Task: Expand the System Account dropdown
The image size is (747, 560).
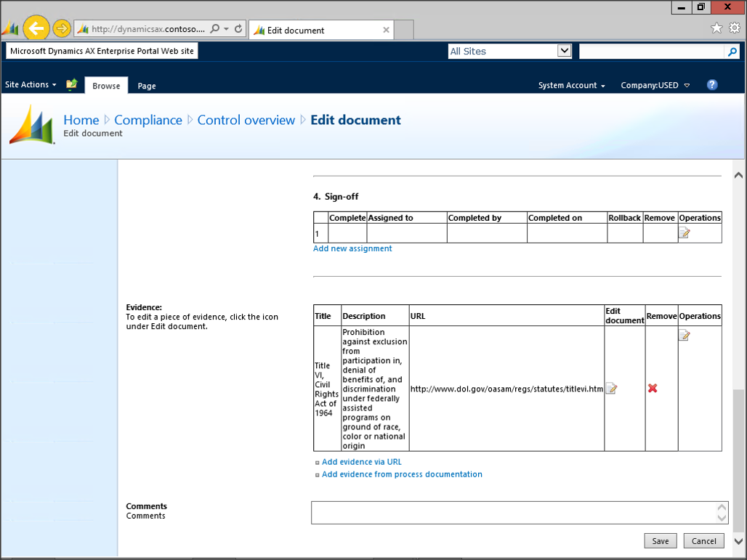Action: [572, 86]
